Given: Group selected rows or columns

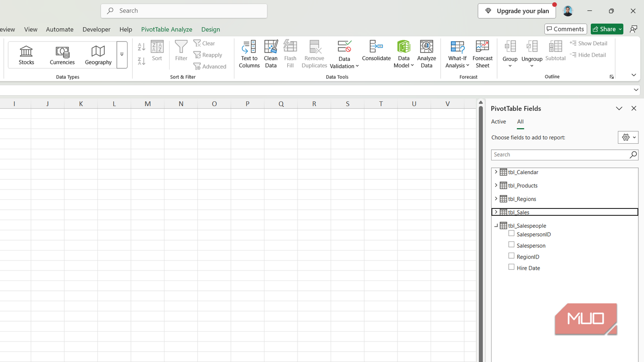Looking at the screenshot, I should click(x=510, y=54).
